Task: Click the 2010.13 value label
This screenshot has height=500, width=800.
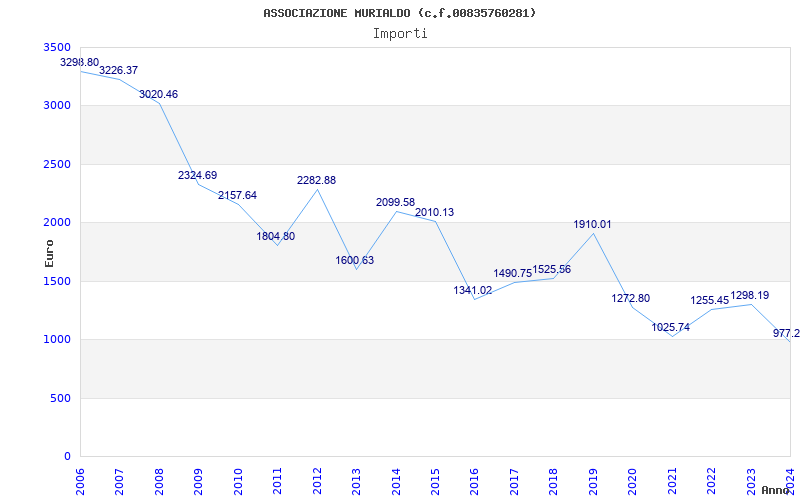Action: pos(434,212)
